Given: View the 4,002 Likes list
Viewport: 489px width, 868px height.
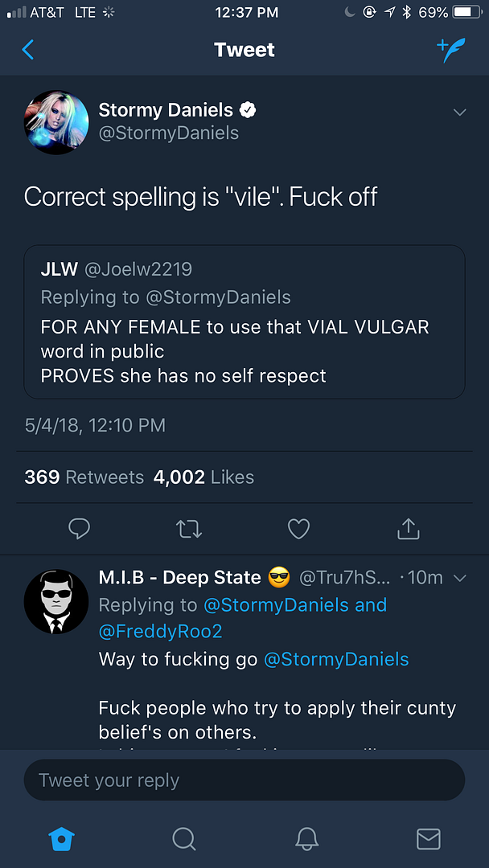Looking at the screenshot, I should coord(203,477).
